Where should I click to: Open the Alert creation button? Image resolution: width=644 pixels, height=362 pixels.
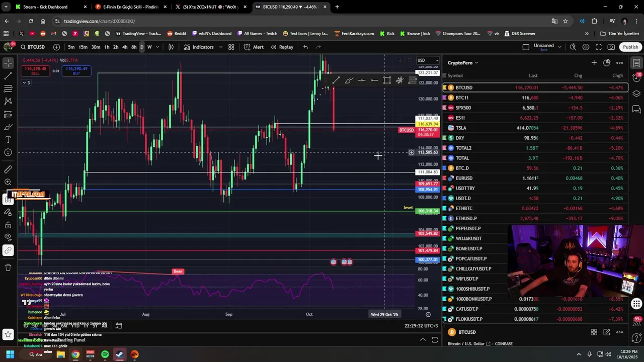pyautogui.click(x=254, y=47)
